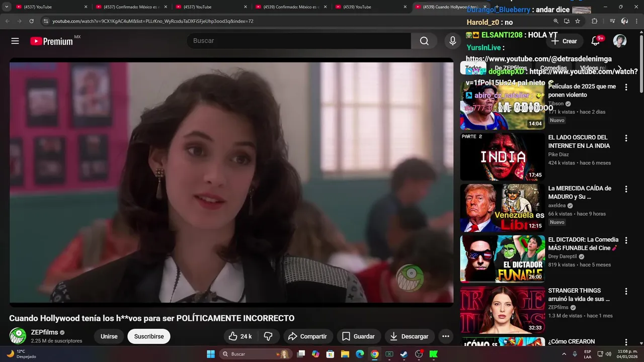Open options for La MERECIDA CAÍDA video

tap(626, 189)
